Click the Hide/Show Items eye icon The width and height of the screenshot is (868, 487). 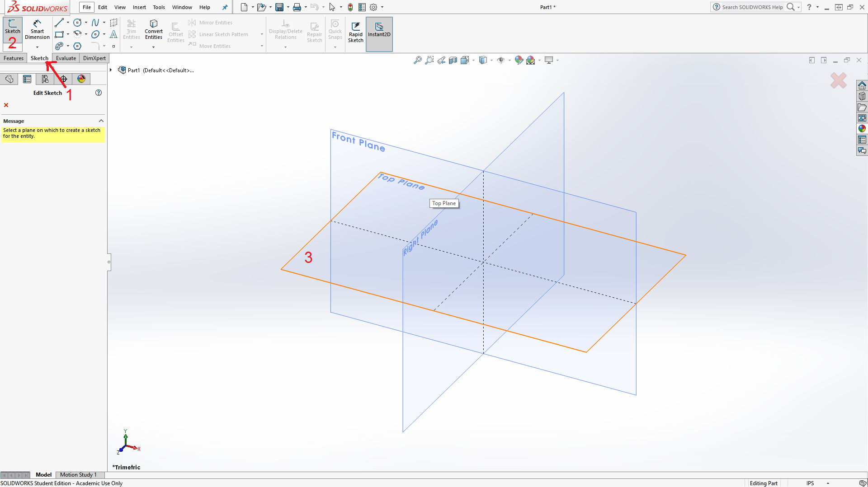click(501, 60)
